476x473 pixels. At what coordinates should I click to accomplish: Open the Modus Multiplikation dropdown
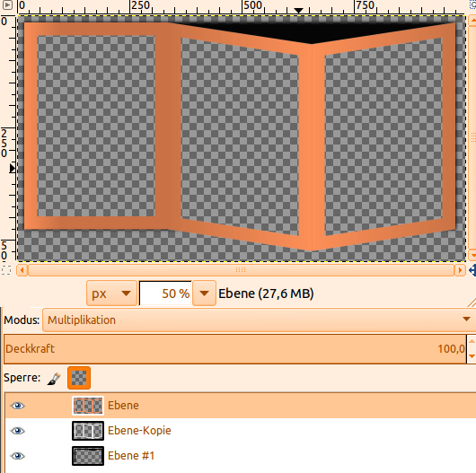point(259,320)
